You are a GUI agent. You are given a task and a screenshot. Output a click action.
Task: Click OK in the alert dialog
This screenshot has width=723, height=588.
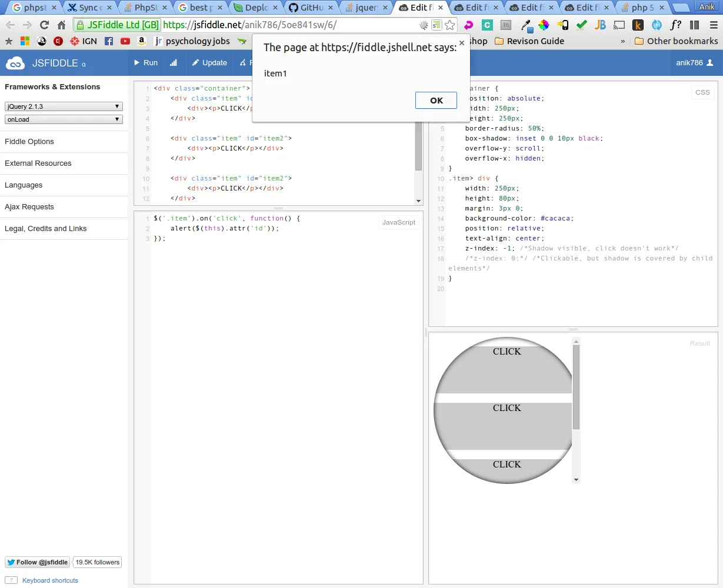point(436,101)
